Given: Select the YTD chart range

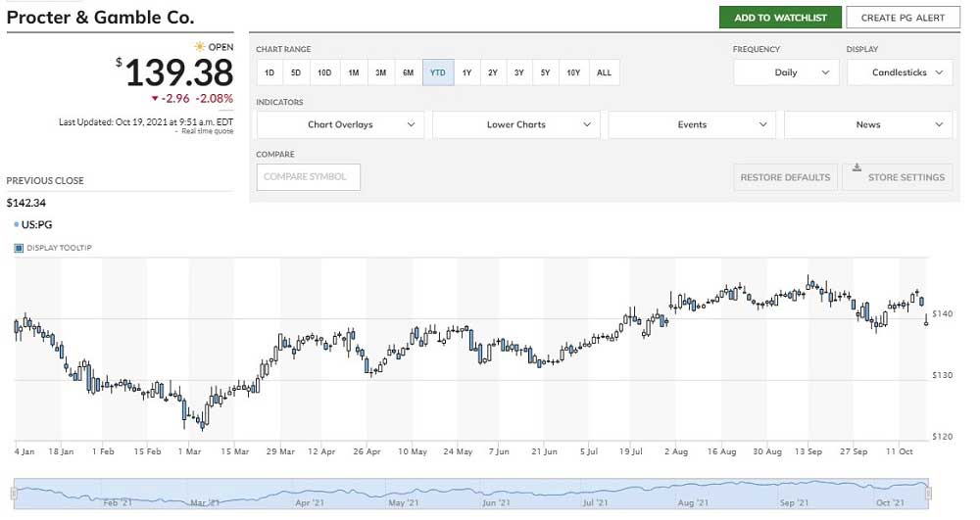Looking at the screenshot, I should coord(438,72).
